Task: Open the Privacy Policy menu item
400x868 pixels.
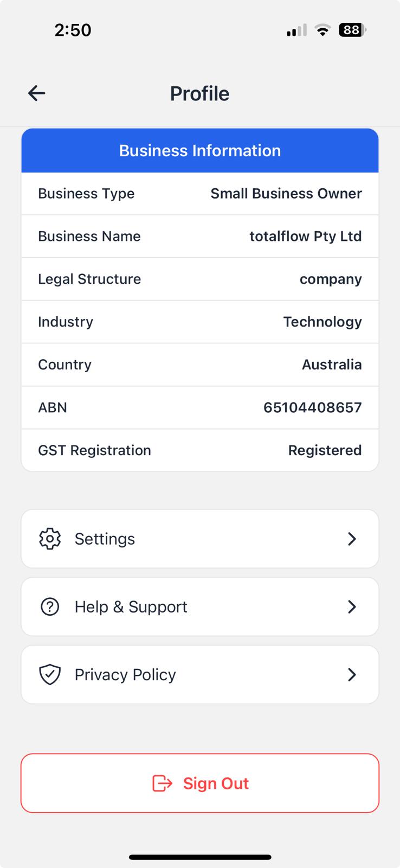Action: pos(200,674)
